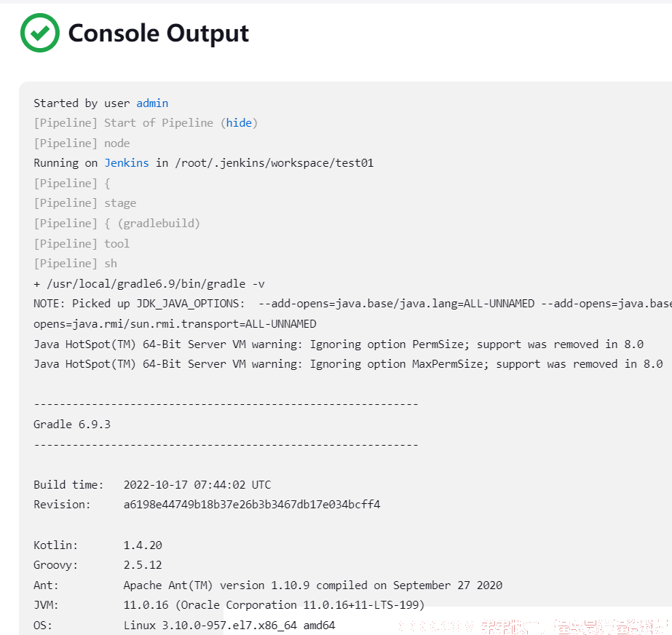Click the Kotlin 1.4.20 version line
The height and width of the screenshot is (635, 672).
[x=98, y=545]
